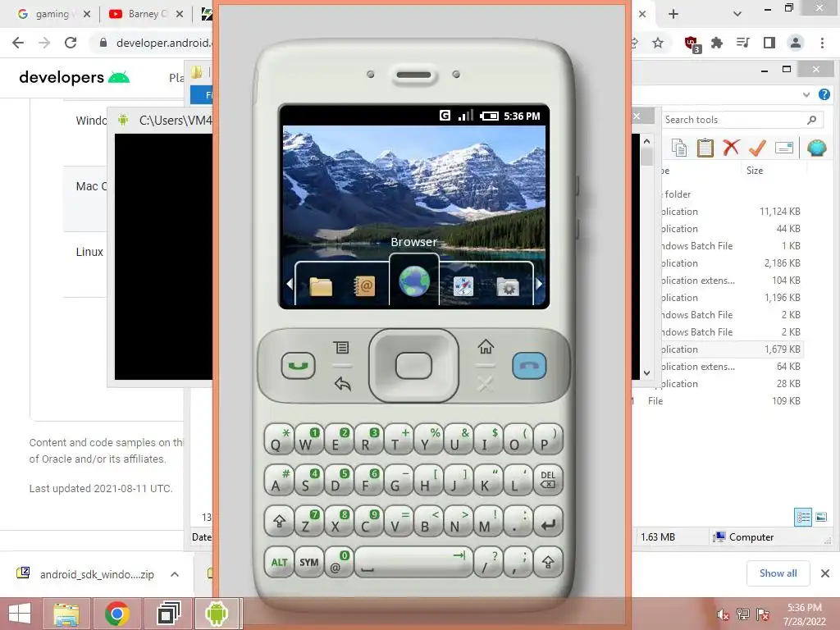Bookmark this page with the star icon
The image size is (840, 630).
point(658,43)
